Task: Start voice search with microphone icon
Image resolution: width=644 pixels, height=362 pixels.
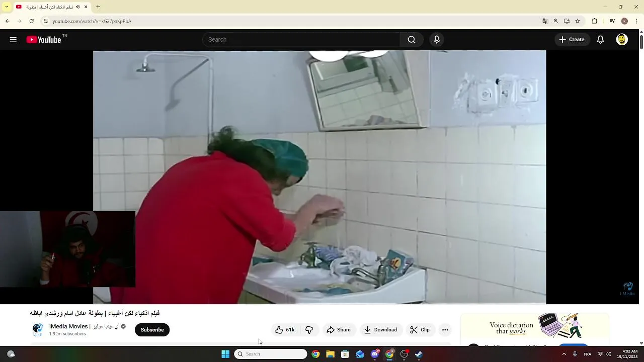Action: (437, 40)
